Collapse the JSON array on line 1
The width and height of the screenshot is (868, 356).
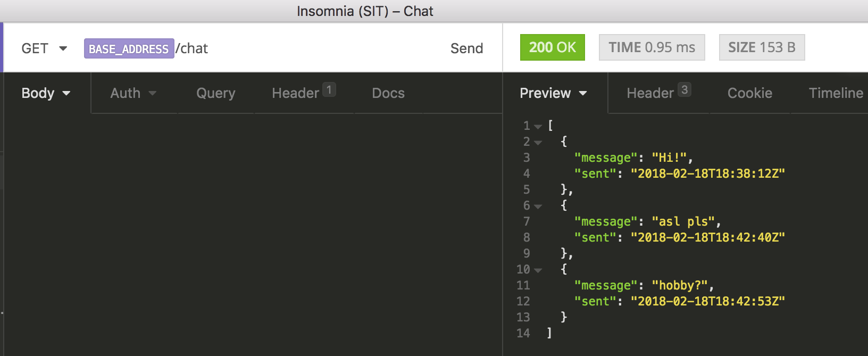(x=538, y=127)
